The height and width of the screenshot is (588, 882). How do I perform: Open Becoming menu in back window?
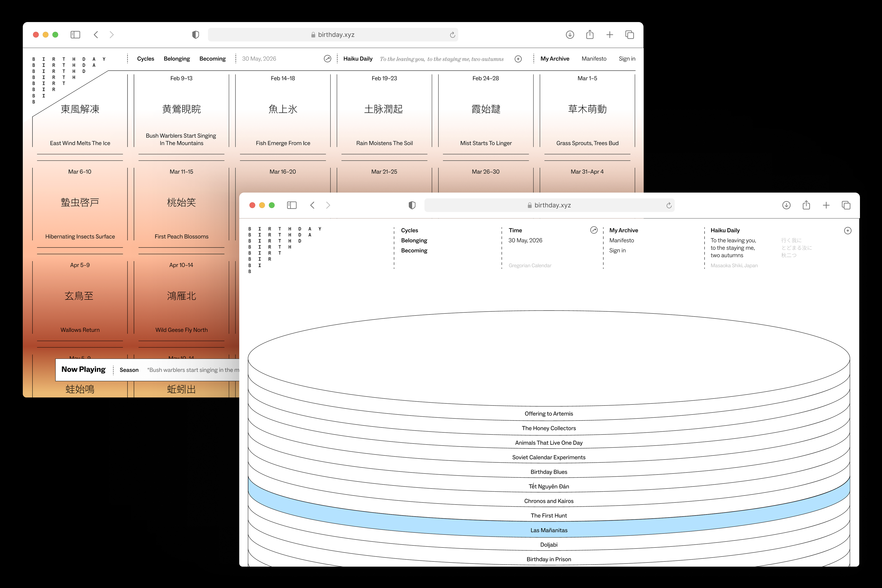[213, 58]
